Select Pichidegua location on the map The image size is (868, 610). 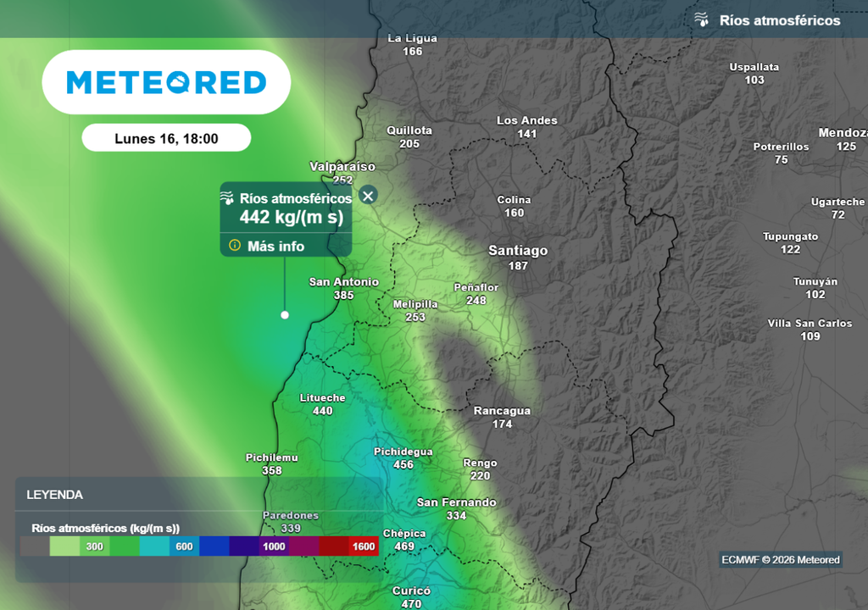[x=403, y=452]
